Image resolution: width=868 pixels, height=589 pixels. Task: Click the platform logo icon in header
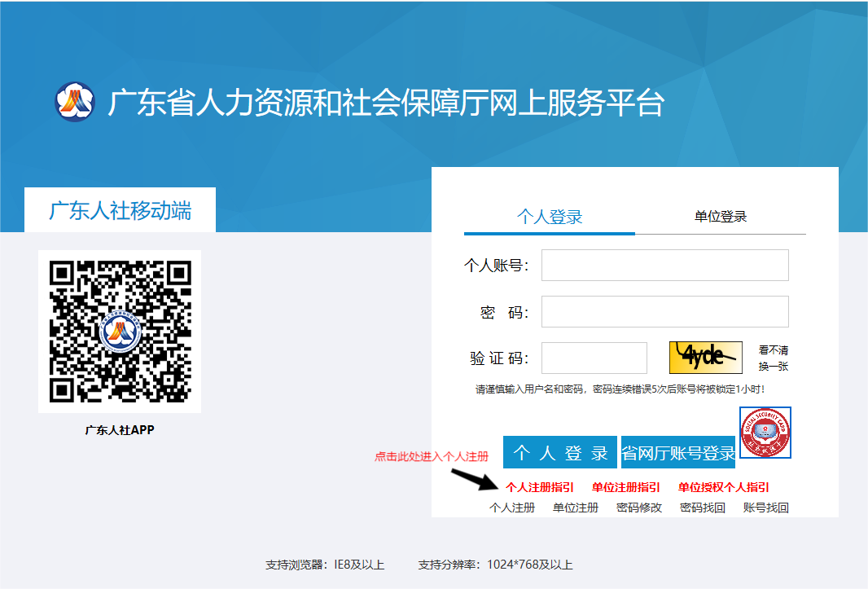click(x=75, y=102)
